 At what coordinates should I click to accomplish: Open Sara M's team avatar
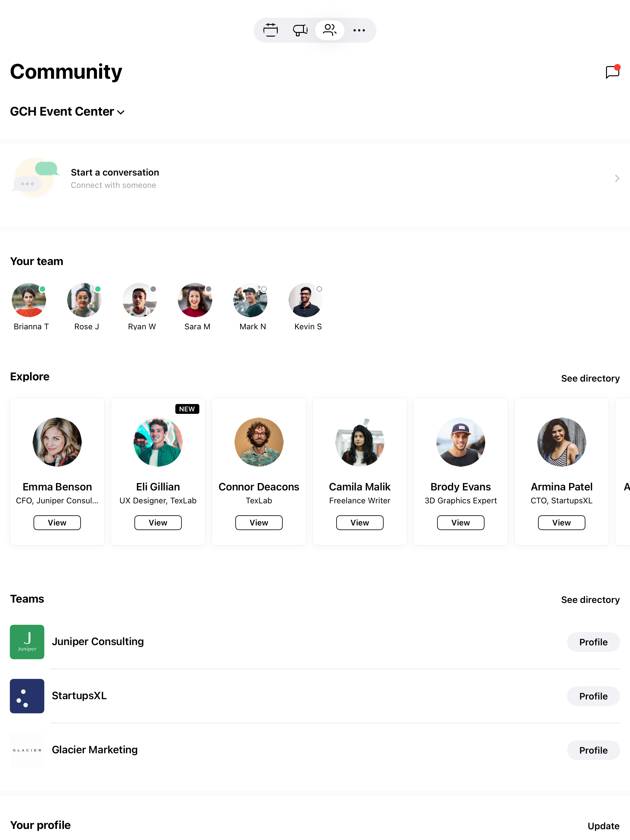click(x=195, y=300)
